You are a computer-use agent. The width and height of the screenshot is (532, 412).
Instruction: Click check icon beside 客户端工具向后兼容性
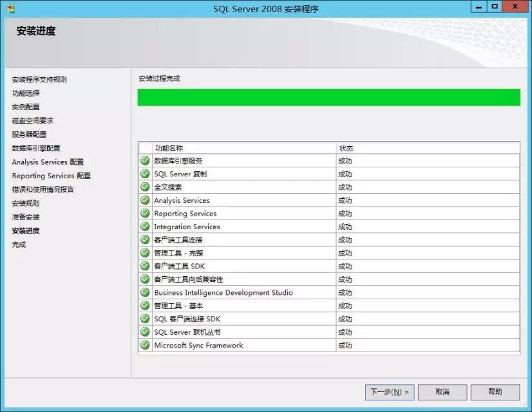(145, 279)
